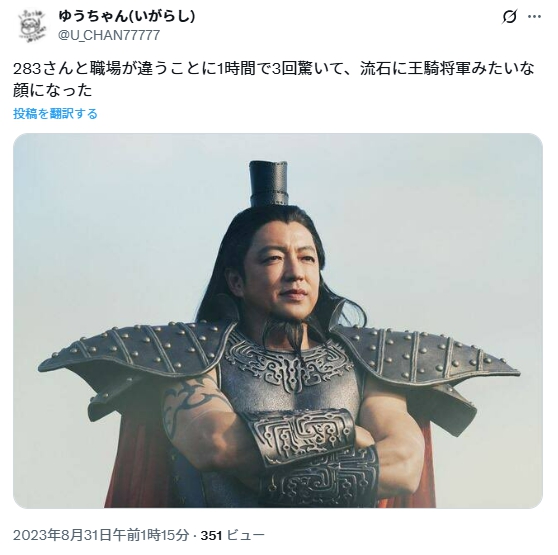Open the display name ゆうちゃん(いがらし)
Viewport: 558px width, 555px height.
pos(127,16)
